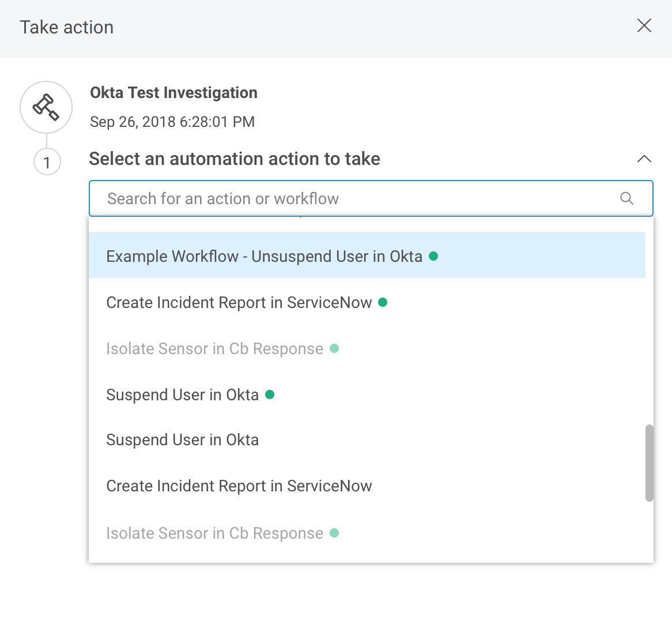672x624 pixels.
Task: Click the investigation gavel icon
Action: click(46, 107)
